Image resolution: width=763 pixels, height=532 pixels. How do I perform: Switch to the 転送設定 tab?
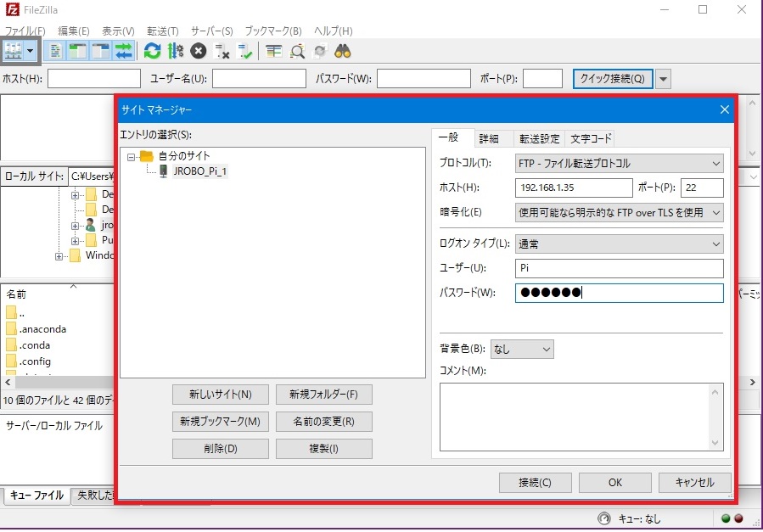pyautogui.click(x=539, y=138)
